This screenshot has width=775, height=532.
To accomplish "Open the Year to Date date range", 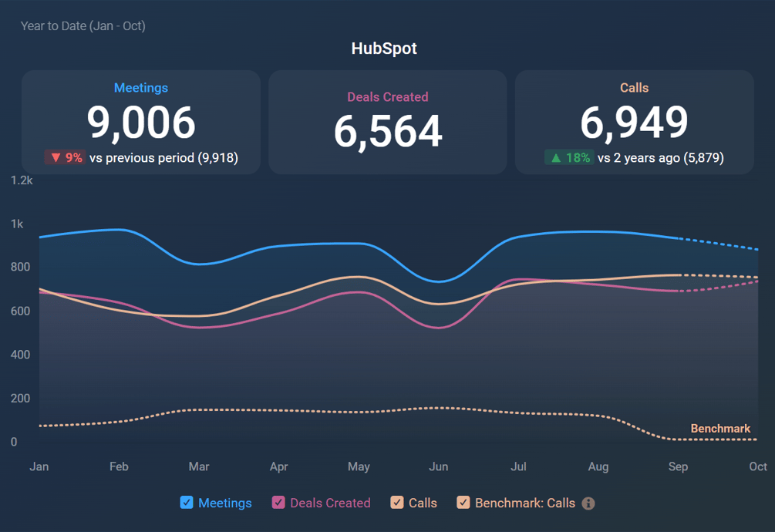I will pos(83,26).
